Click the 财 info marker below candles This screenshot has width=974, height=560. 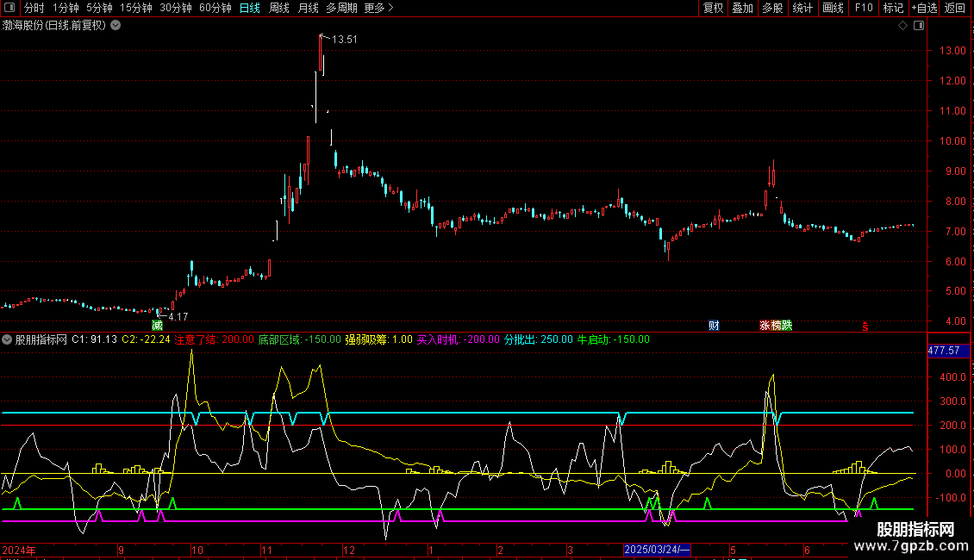pos(714,326)
